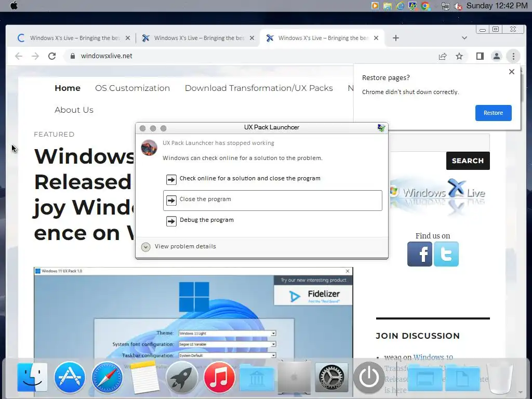Launch Safari from the dock
Screen dimensions: 532x399
click(x=107, y=377)
